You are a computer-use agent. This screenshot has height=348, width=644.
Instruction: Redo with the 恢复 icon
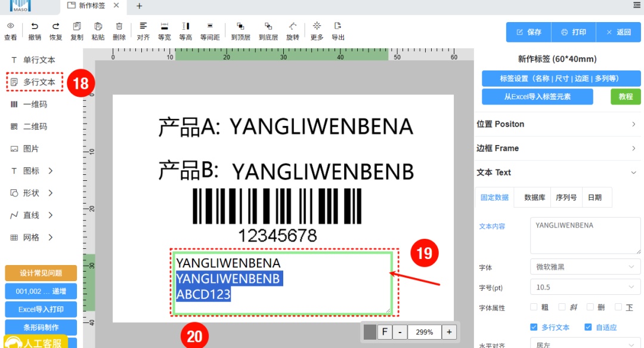[x=55, y=26]
